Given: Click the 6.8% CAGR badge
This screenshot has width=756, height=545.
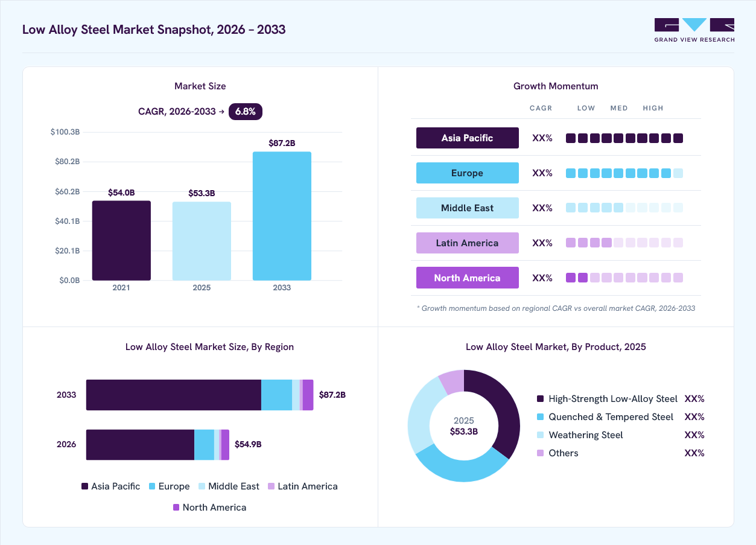Looking at the screenshot, I should point(246,112).
